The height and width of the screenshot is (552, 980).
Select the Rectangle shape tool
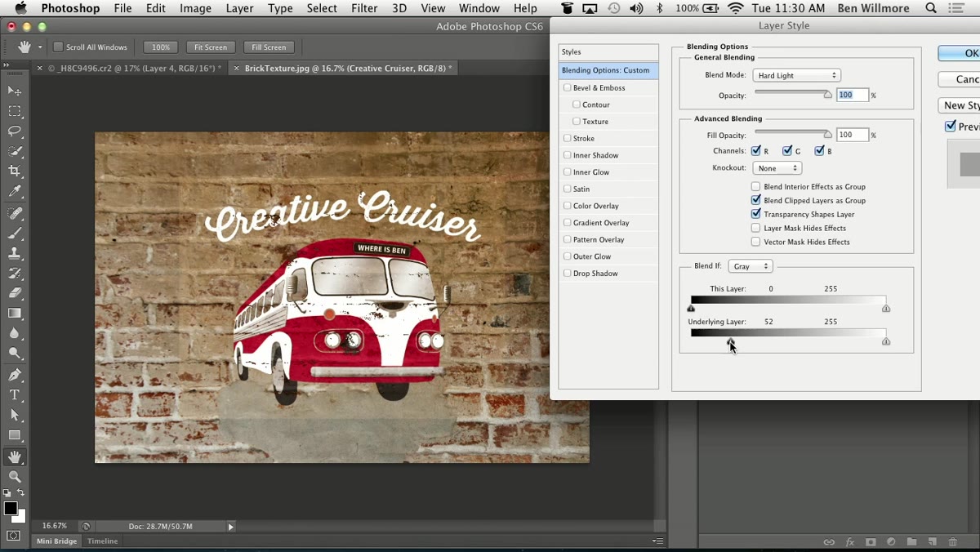point(15,435)
